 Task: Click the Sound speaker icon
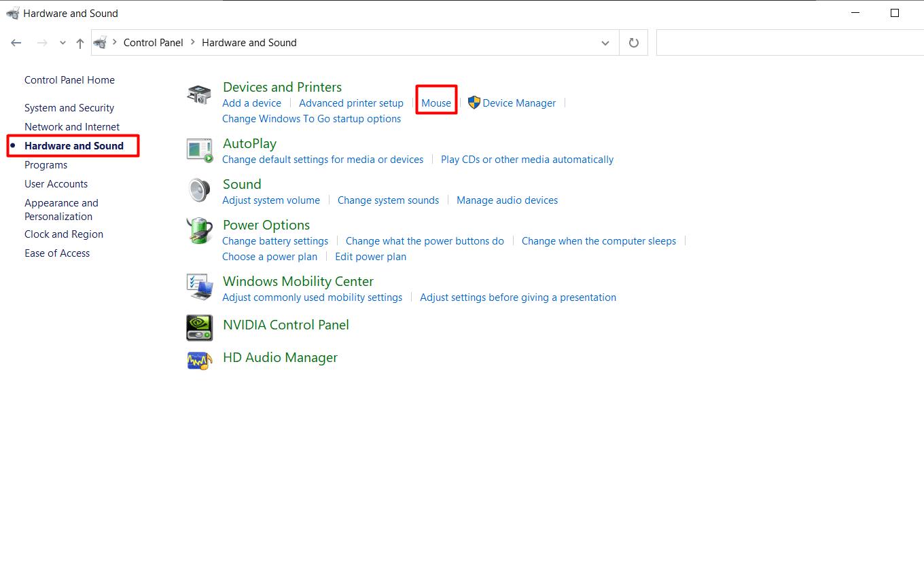199,191
